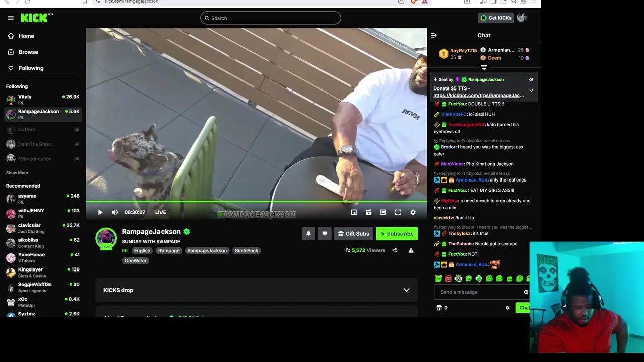
Task: Mute the stream volume
Action: (115, 212)
